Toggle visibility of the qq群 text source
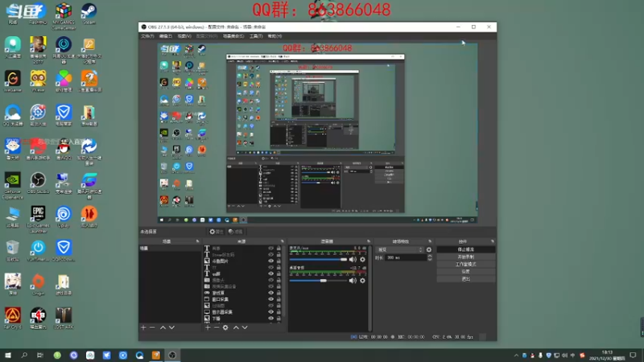 coord(270,274)
